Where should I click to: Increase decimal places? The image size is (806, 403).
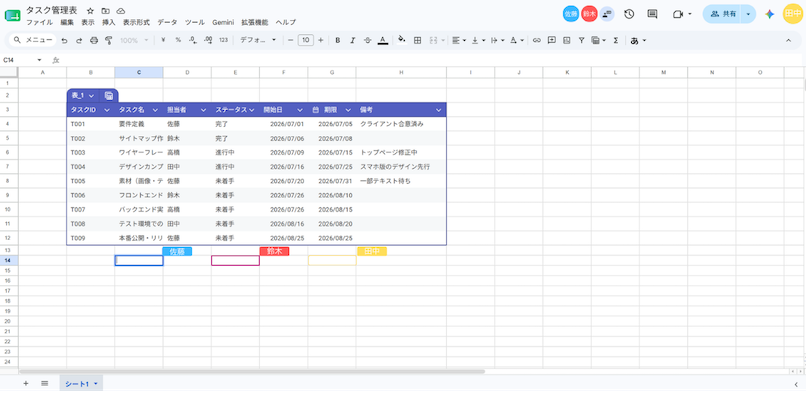pos(208,40)
